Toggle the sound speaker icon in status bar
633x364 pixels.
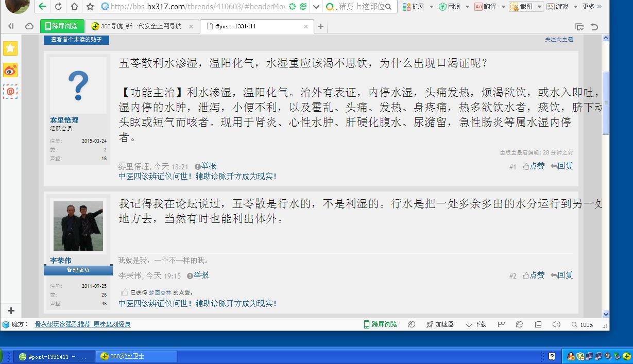(x=556, y=324)
